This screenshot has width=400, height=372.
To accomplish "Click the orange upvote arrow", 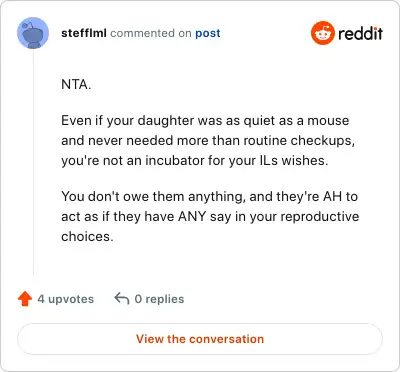I will click(25, 299).
